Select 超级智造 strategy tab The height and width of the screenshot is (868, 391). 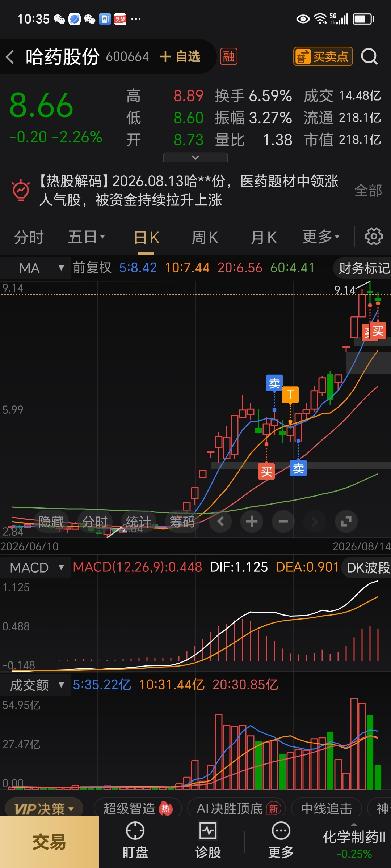tap(138, 808)
